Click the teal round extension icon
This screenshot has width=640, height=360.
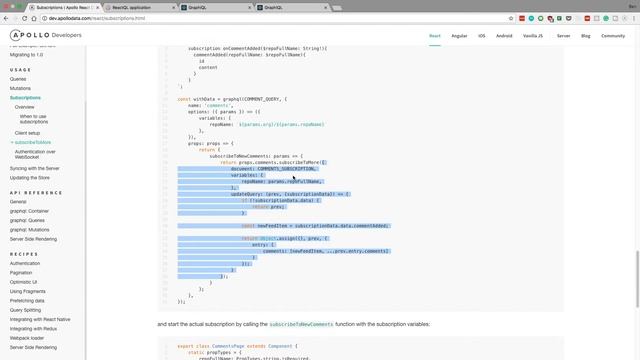531,18
